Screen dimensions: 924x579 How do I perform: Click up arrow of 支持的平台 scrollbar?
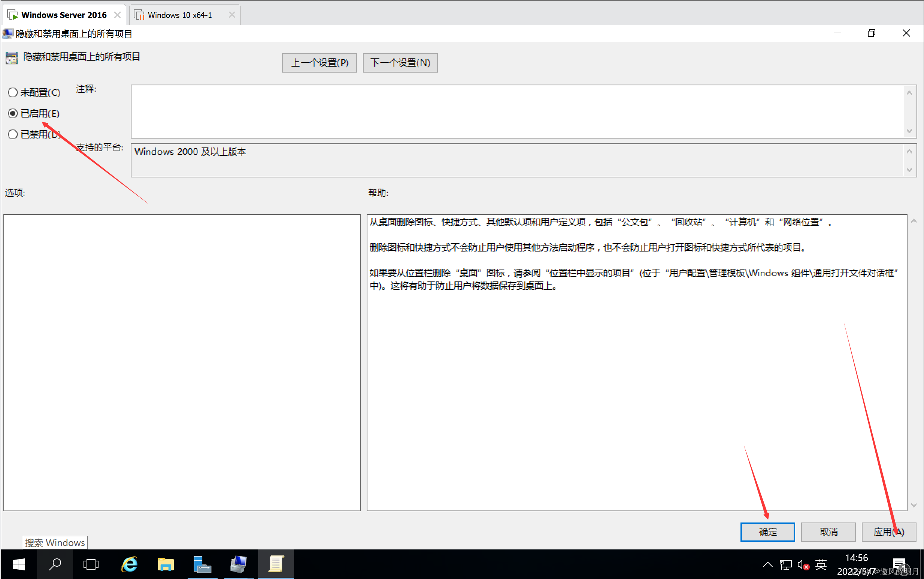pyautogui.click(x=909, y=152)
